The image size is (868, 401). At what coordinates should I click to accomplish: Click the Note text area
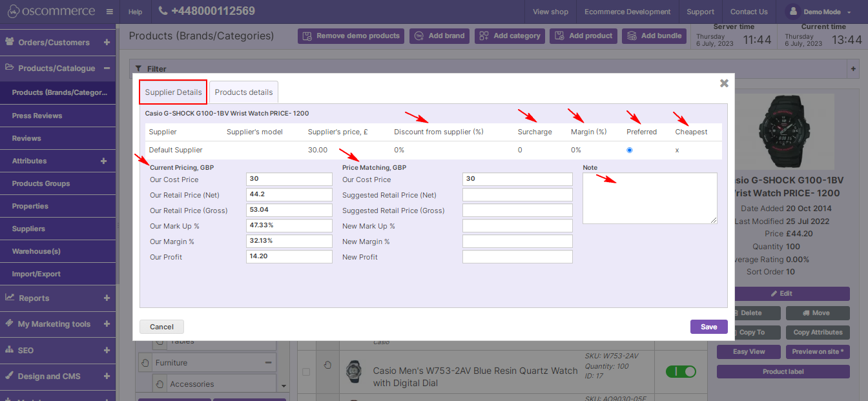pyautogui.click(x=650, y=198)
